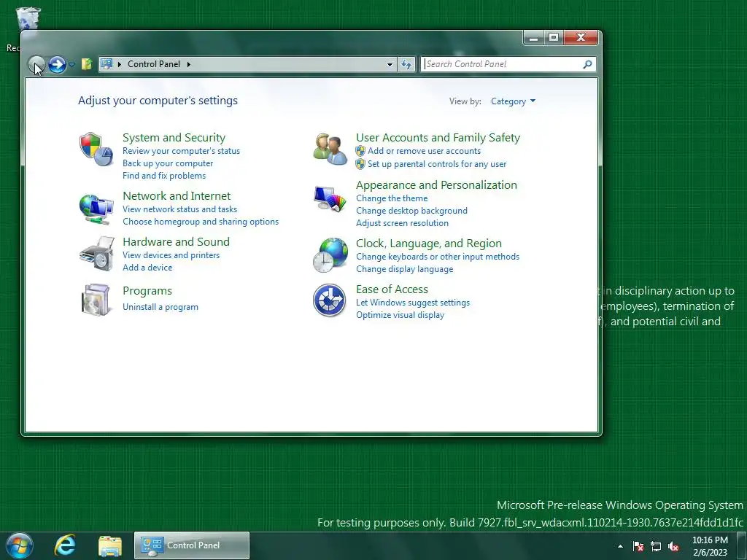
Task: Click Change keyboards or other input methods
Action: 438,257
